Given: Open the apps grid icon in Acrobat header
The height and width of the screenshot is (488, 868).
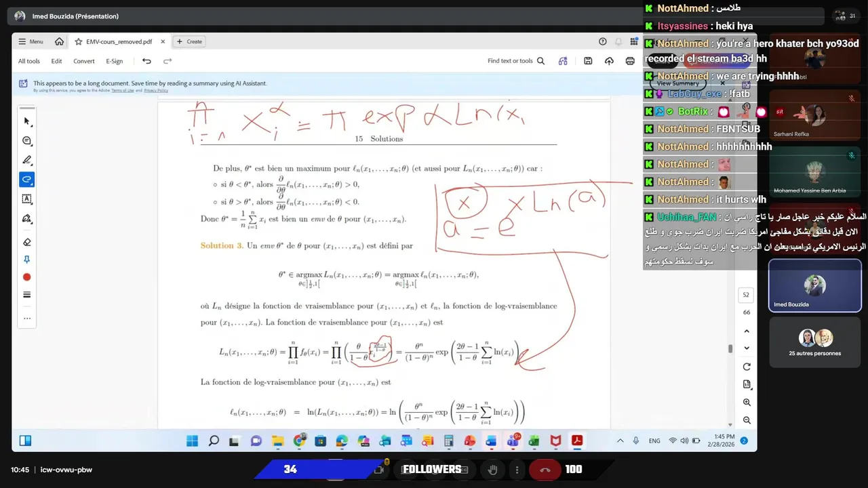Looking at the screenshot, I should click(634, 41).
